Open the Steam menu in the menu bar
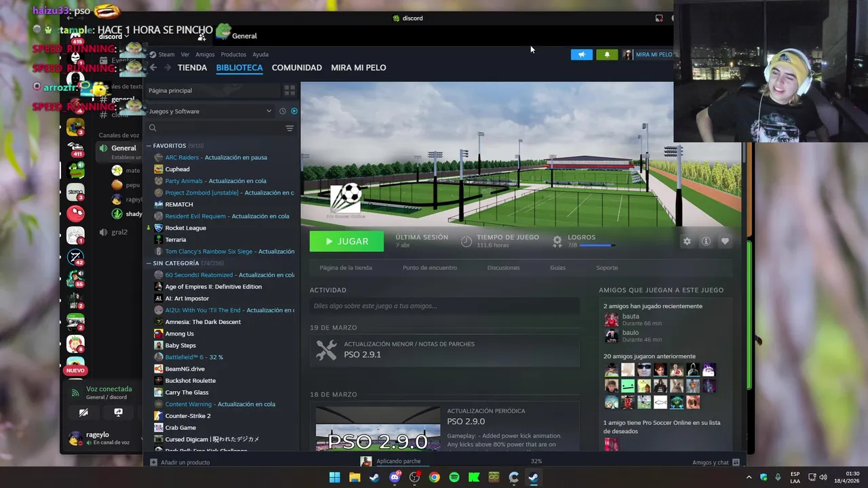 pyautogui.click(x=166, y=54)
